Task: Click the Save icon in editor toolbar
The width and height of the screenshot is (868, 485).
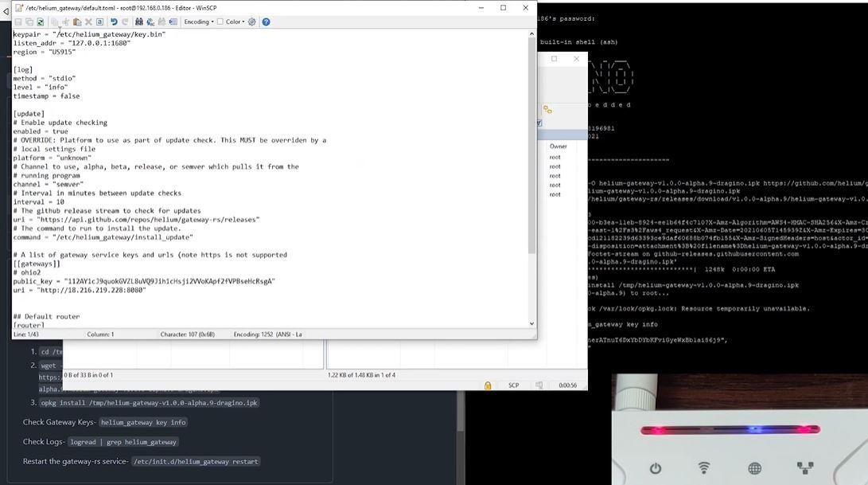Action: tap(18, 22)
